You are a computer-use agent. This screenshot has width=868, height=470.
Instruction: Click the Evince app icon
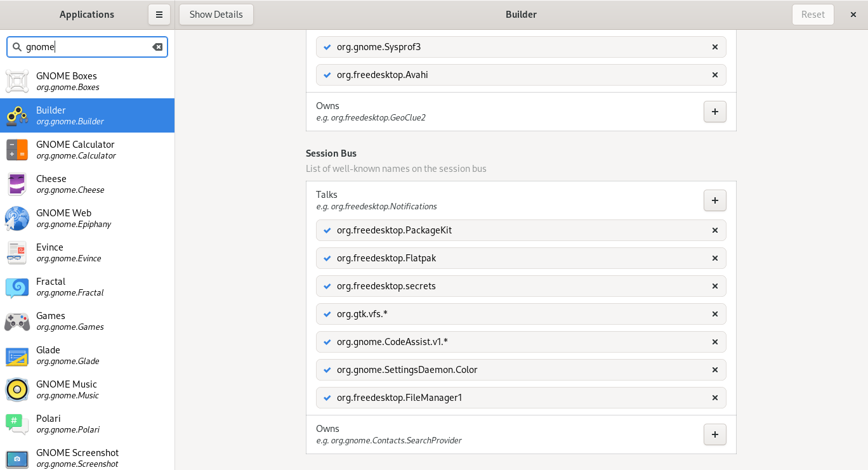[17, 252]
